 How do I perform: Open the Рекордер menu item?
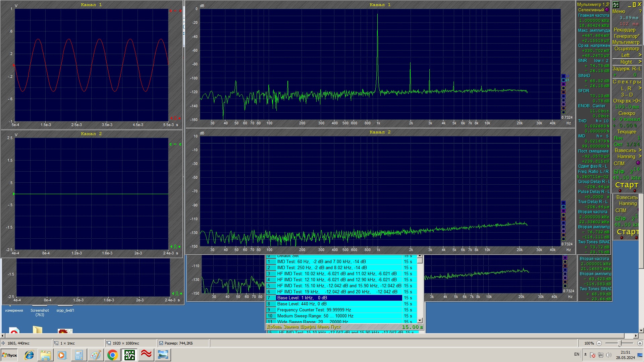click(625, 30)
